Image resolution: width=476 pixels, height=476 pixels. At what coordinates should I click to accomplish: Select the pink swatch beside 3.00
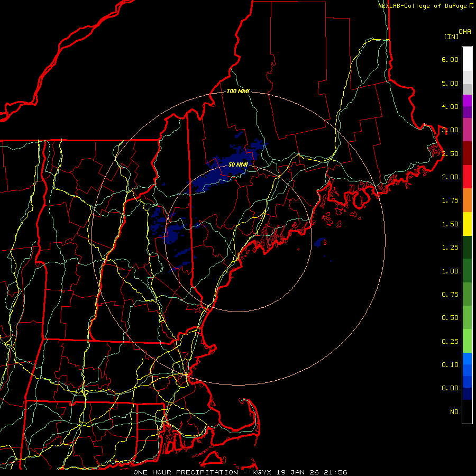click(x=467, y=130)
